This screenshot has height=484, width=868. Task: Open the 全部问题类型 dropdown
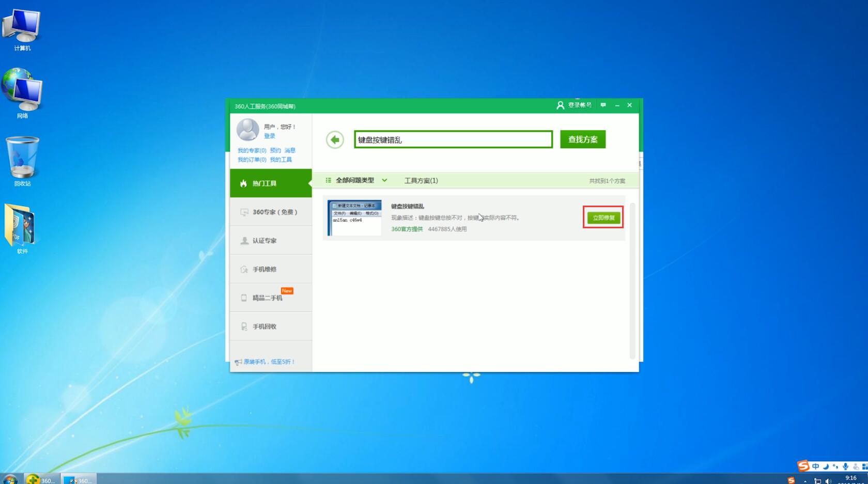356,180
